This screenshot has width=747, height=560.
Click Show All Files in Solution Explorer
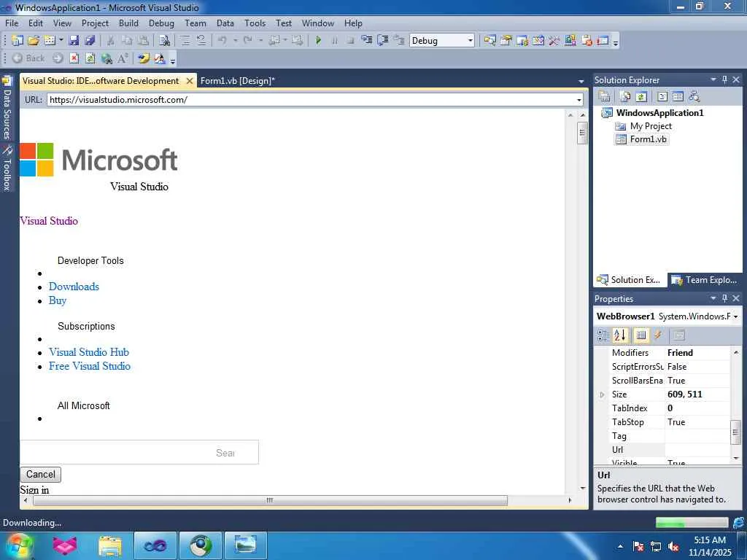pyautogui.click(x=625, y=97)
